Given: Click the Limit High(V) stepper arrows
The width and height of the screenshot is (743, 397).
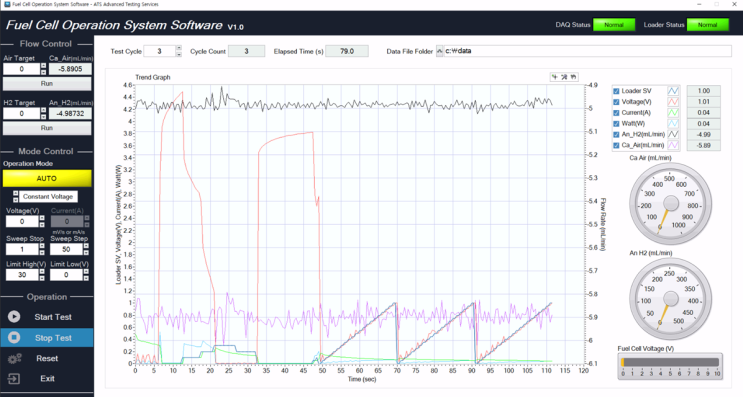Looking at the screenshot, I should coord(42,275).
